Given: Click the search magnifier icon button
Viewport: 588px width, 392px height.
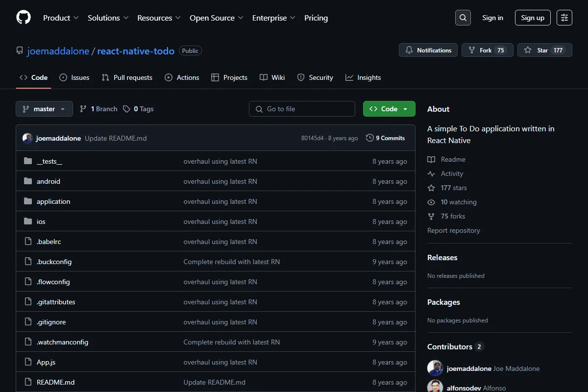Looking at the screenshot, I should click(x=463, y=18).
